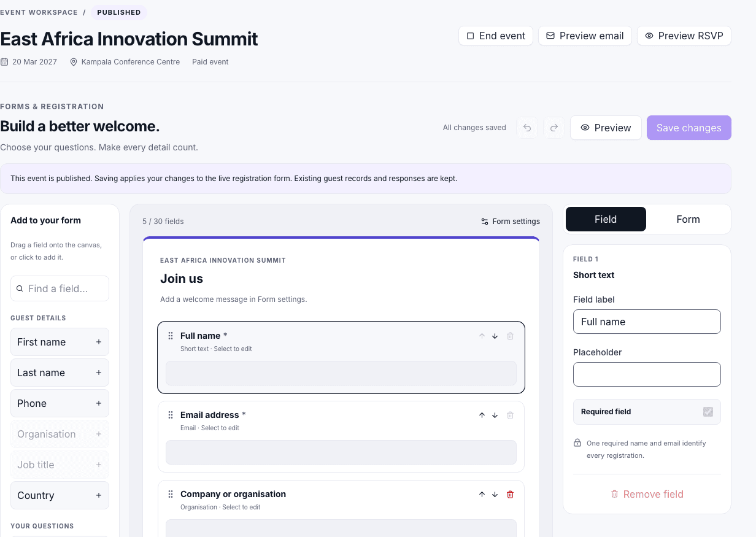Click the Field label input
Screen dimensions: 756x537
[647, 322]
